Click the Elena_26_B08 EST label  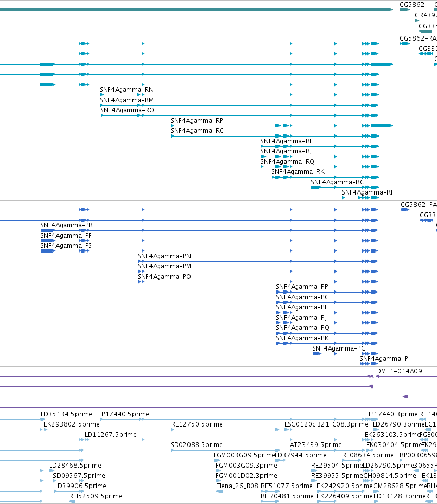pos(237,487)
